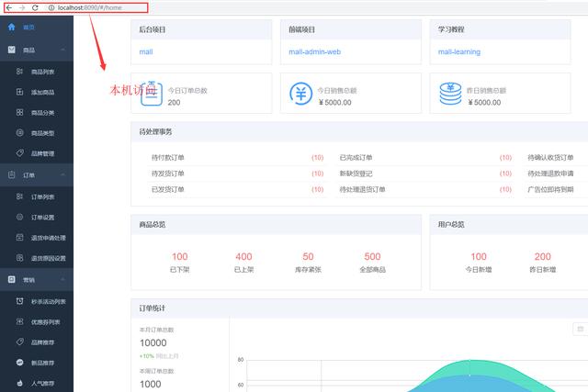Click the 秒杀活动列表 alarm clock icon
Image resolution: width=588 pixels, height=392 pixels.
20,301
